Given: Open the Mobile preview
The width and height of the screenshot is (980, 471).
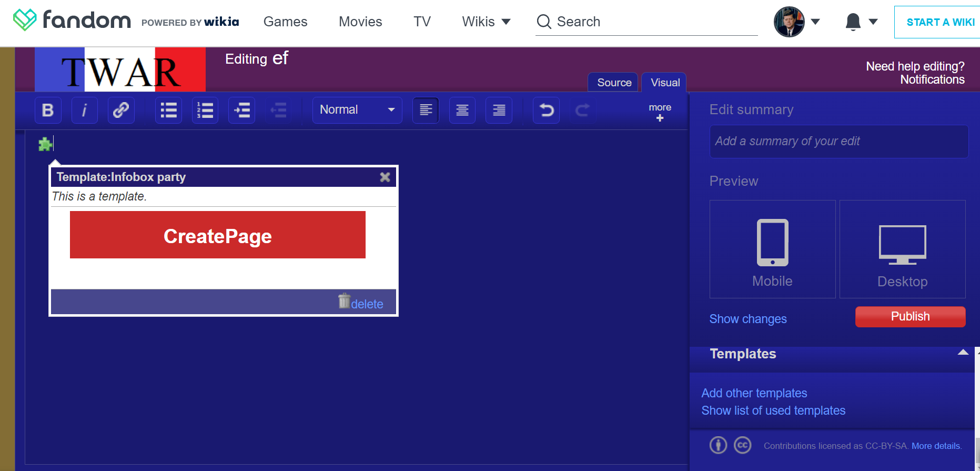Looking at the screenshot, I should click(x=772, y=249).
